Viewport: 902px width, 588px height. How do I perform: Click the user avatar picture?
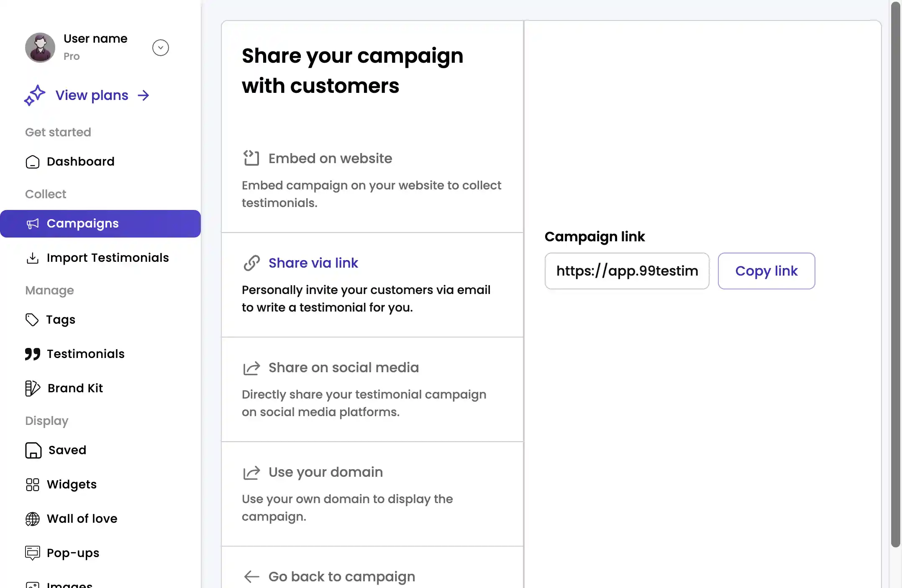[40, 48]
